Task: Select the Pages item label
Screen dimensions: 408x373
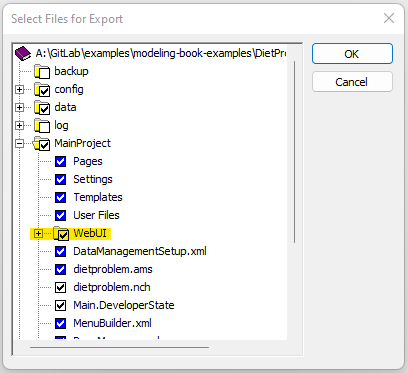Action: 88,161
